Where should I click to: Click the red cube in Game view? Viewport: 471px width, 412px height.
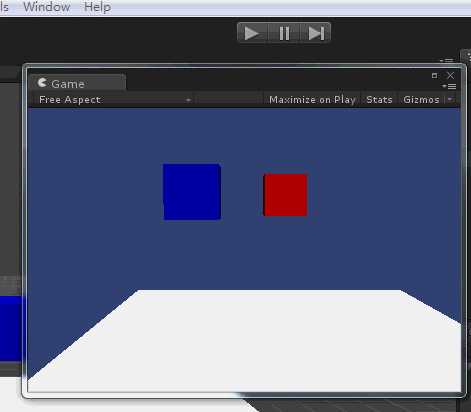click(x=285, y=195)
